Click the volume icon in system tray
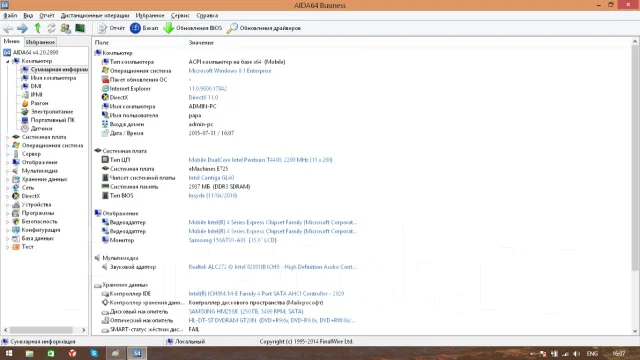640x360 pixels. pyautogui.click(x=576, y=354)
